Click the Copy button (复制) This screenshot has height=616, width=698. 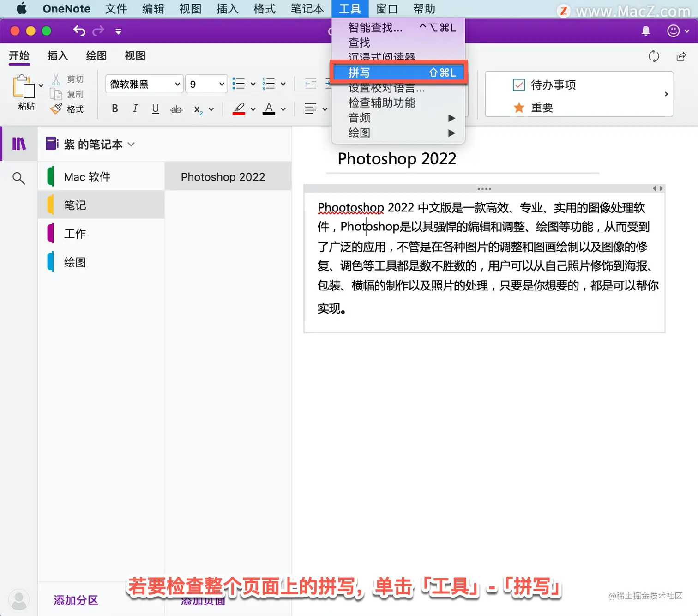(x=68, y=94)
